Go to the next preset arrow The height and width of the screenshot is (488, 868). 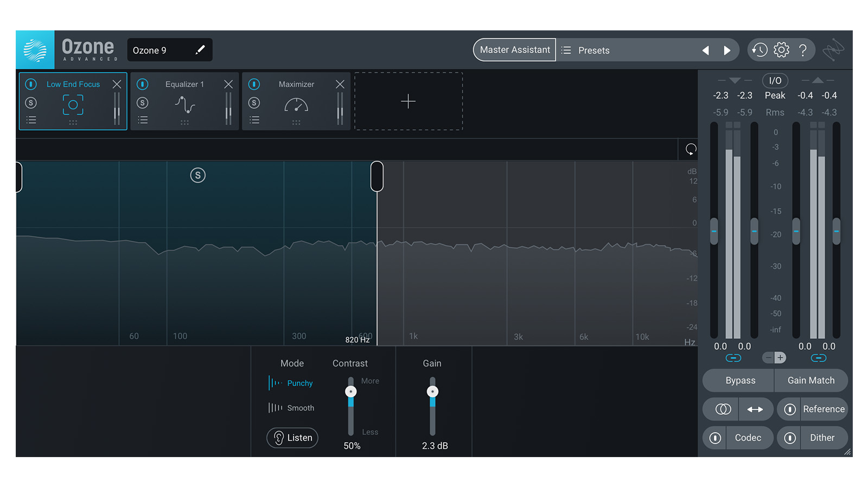727,50
